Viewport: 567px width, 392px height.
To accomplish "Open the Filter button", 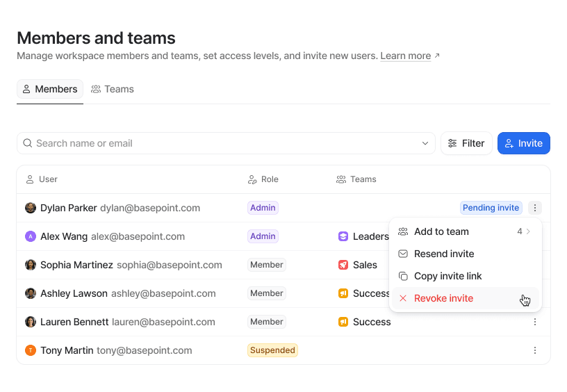I will click(x=466, y=143).
